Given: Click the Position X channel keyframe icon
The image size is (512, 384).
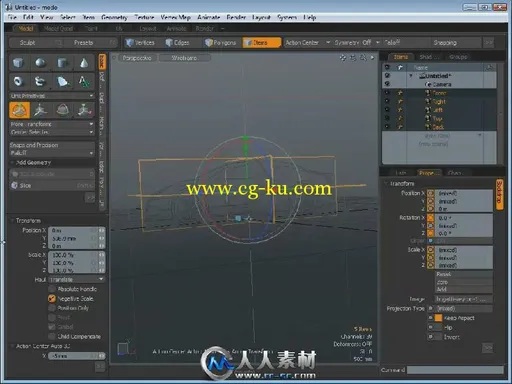Looking at the screenshot, I should tap(431, 193).
